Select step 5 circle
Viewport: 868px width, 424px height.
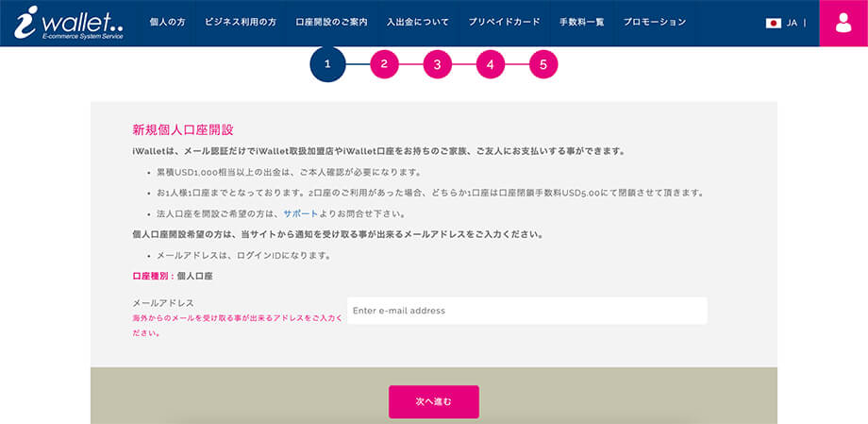coord(543,64)
